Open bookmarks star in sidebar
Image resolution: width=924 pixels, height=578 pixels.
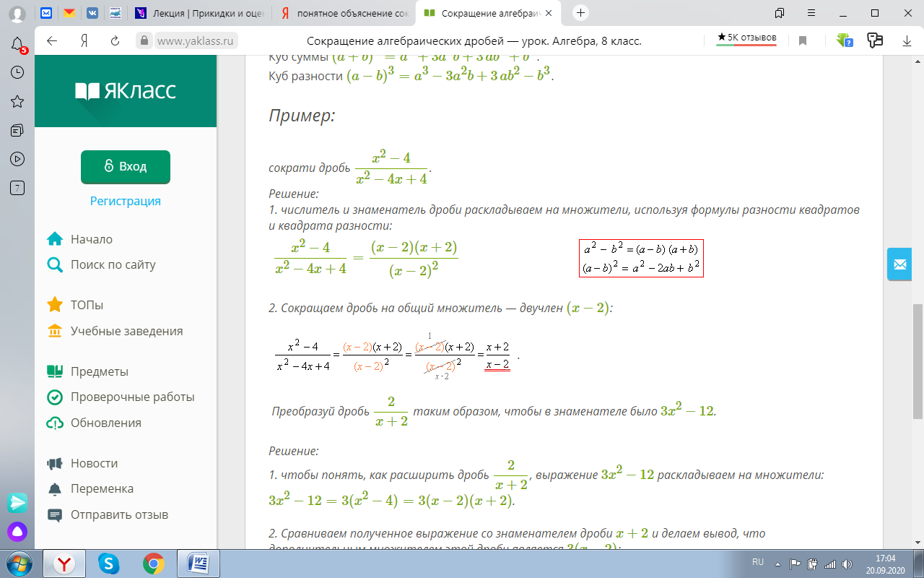[18, 101]
